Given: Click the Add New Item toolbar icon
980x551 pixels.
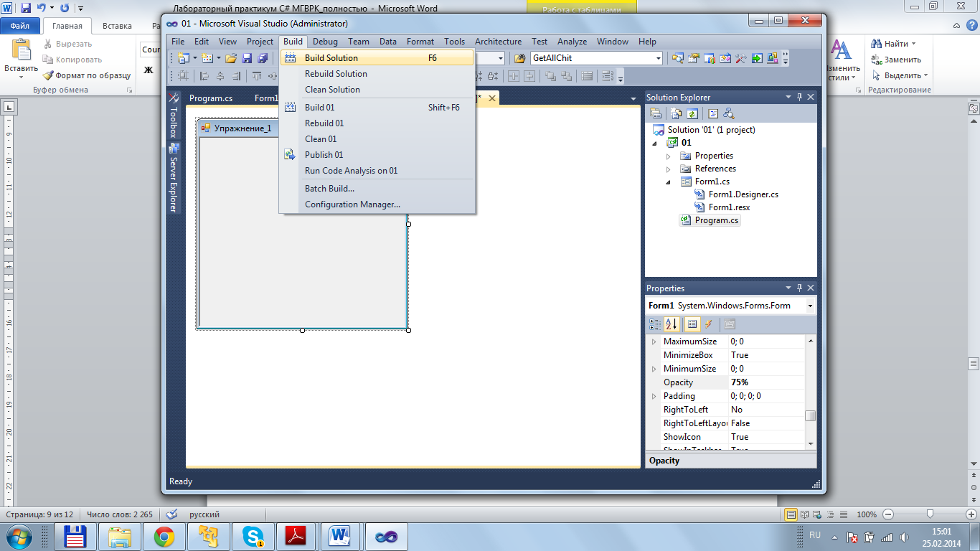Looking at the screenshot, I should click(x=207, y=58).
